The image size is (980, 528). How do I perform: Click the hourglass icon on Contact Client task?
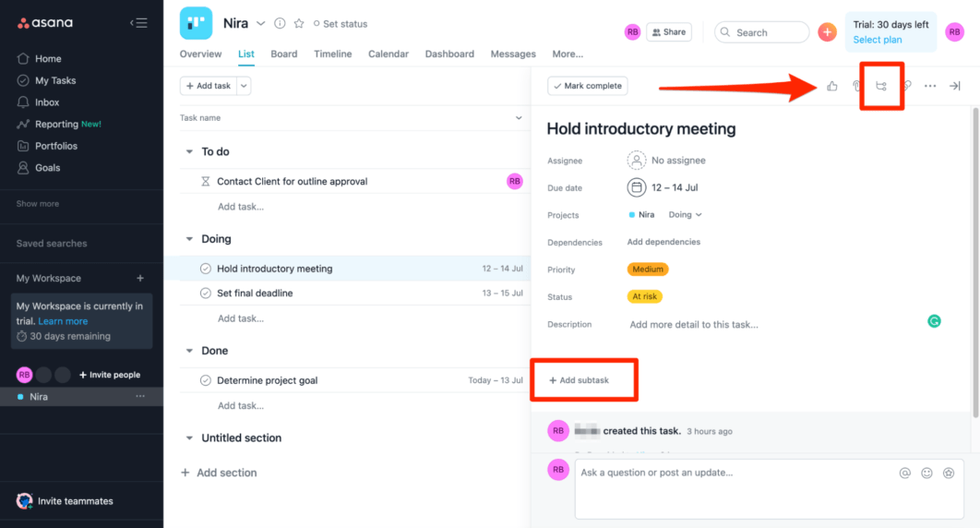tap(205, 181)
